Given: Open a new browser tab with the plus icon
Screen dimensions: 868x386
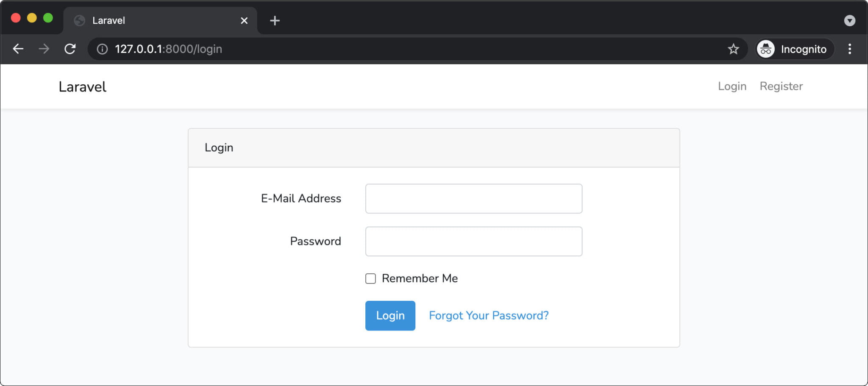Looking at the screenshot, I should pos(275,20).
